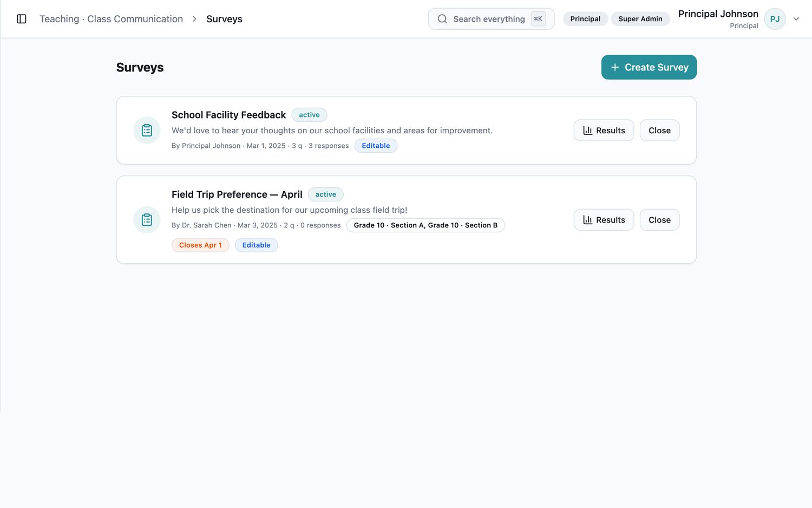This screenshot has height=508, width=812.
Task: Close the School Facility Feedback survey
Action: click(659, 131)
